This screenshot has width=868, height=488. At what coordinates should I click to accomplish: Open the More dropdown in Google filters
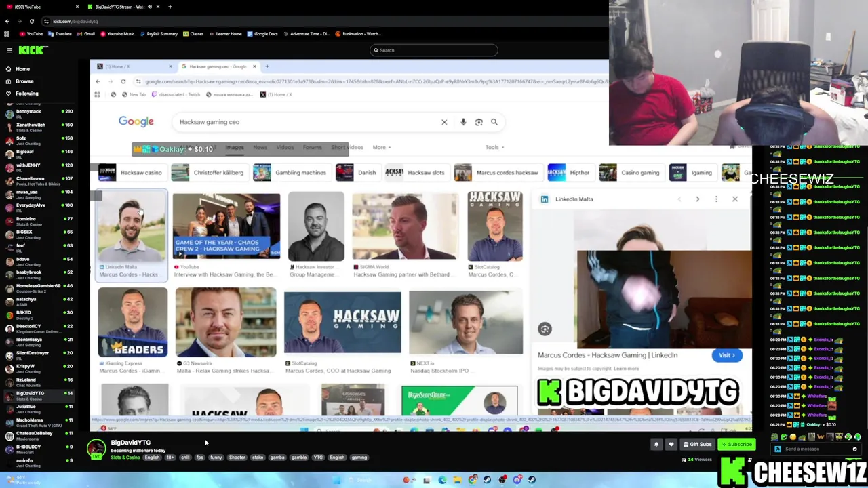pyautogui.click(x=382, y=147)
